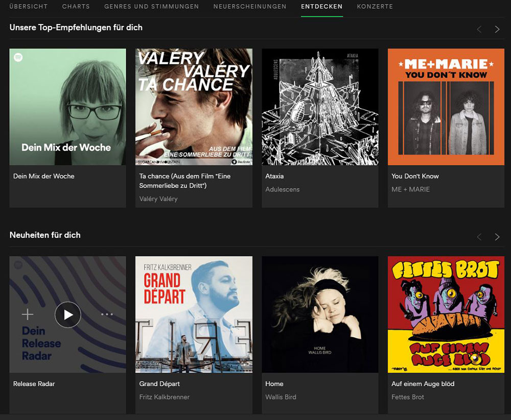This screenshot has height=420, width=511.
Task: Add Release Radar to library with plus icon
Action: [x=28, y=314]
